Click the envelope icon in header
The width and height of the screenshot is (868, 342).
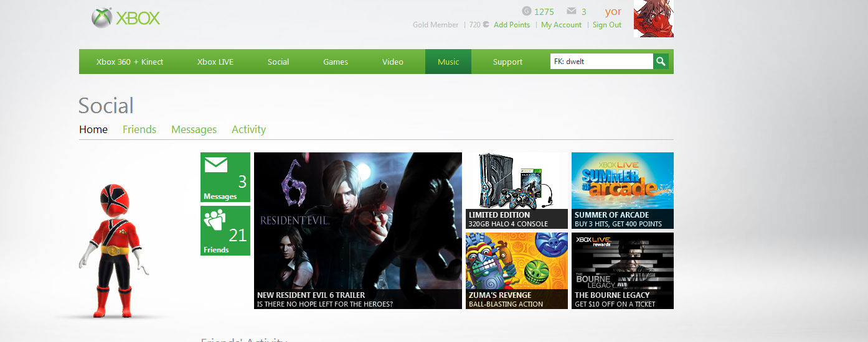click(x=572, y=11)
